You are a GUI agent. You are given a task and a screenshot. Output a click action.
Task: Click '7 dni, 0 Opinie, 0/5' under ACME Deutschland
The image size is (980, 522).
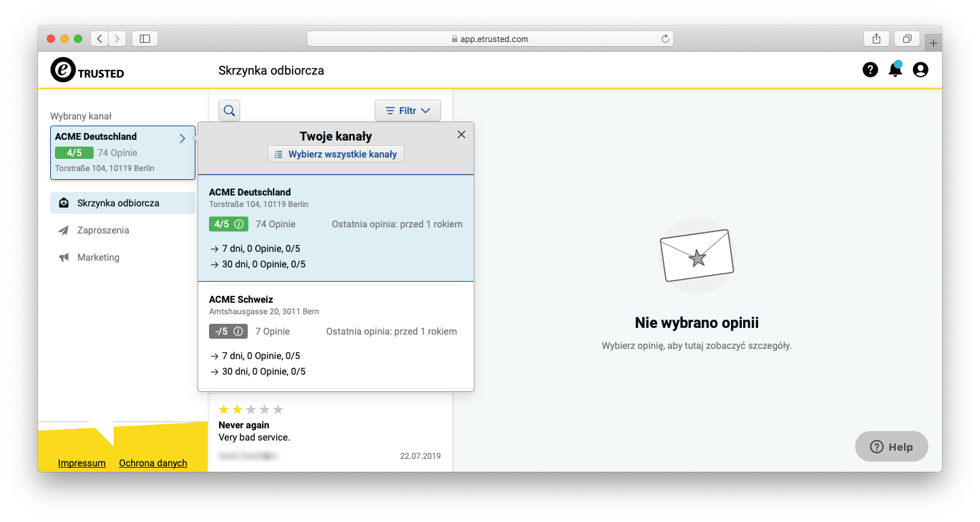[261, 248]
